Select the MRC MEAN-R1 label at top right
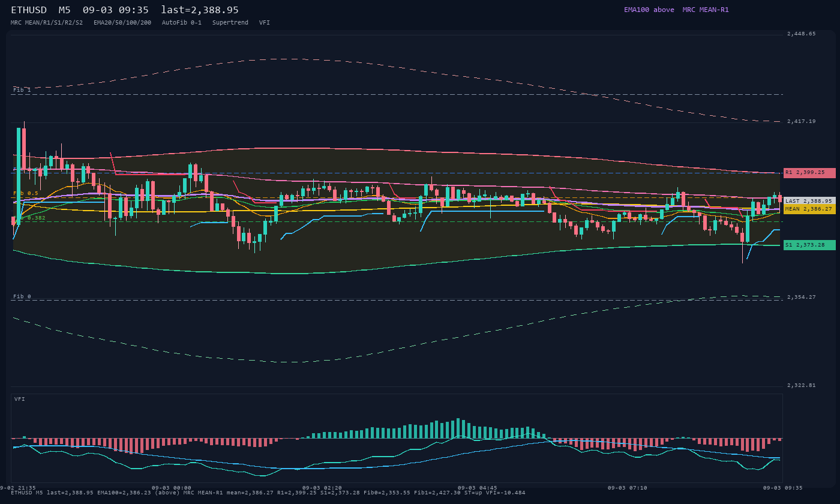 (x=706, y=10)
